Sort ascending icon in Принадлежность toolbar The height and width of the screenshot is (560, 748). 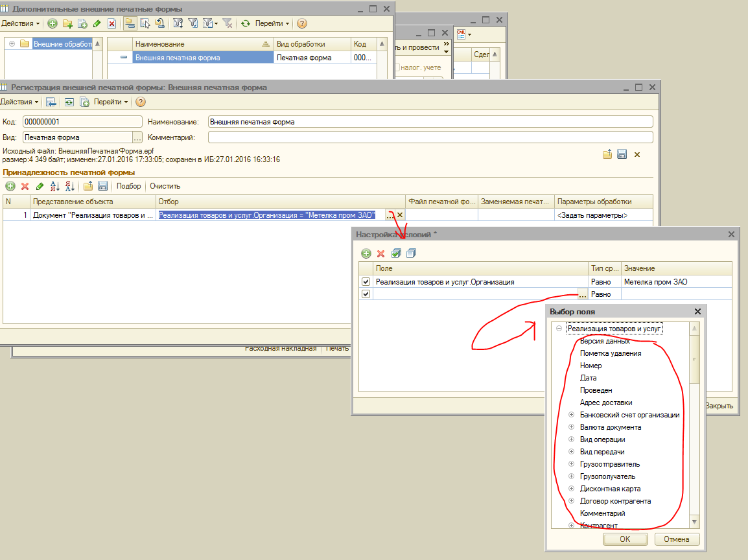tap(55, 186)
